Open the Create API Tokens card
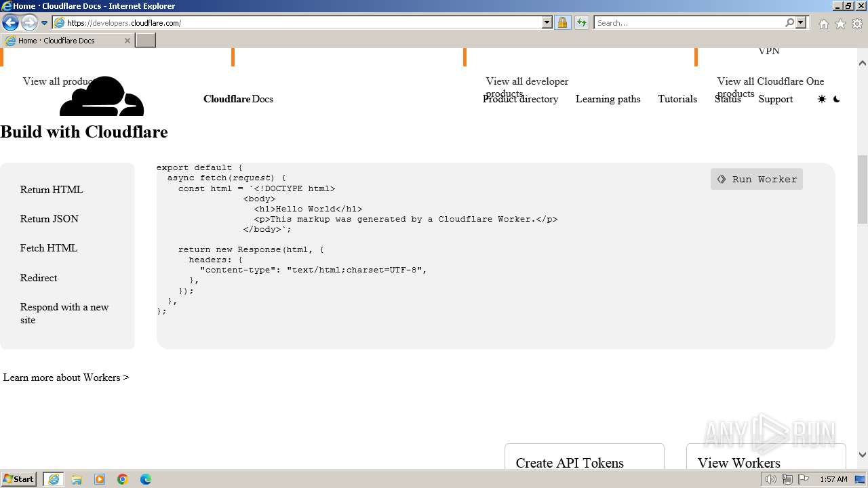The image size is (868, 488). pos(585,457)
